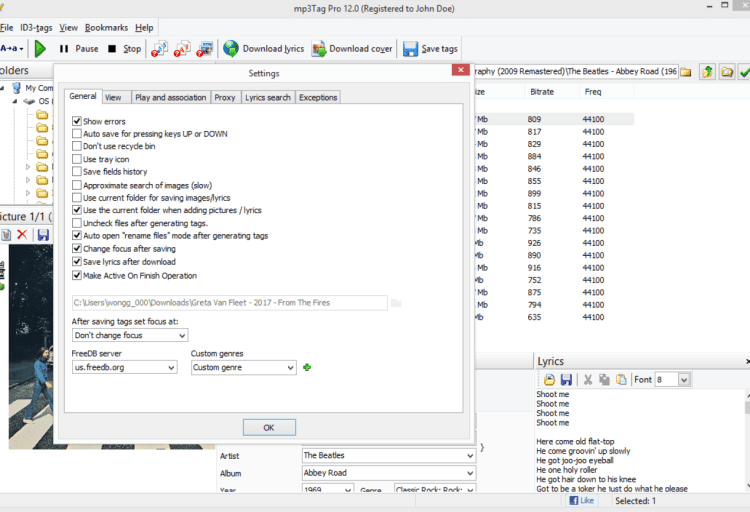The image size is (750, 512).
Task: Open the A→a case conversion dropdown
Action: click(12, 48)
